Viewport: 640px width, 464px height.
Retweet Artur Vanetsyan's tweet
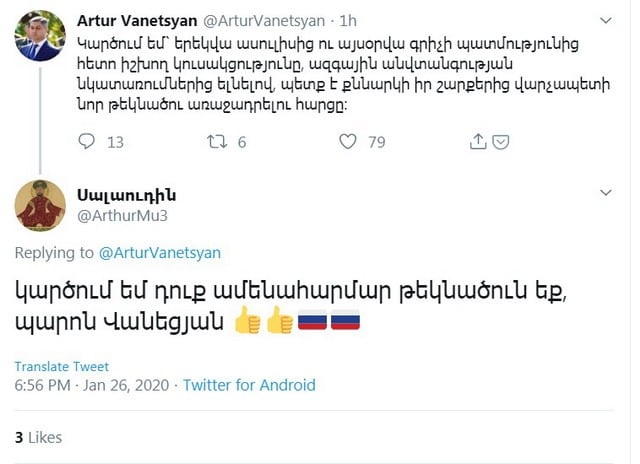217,142
